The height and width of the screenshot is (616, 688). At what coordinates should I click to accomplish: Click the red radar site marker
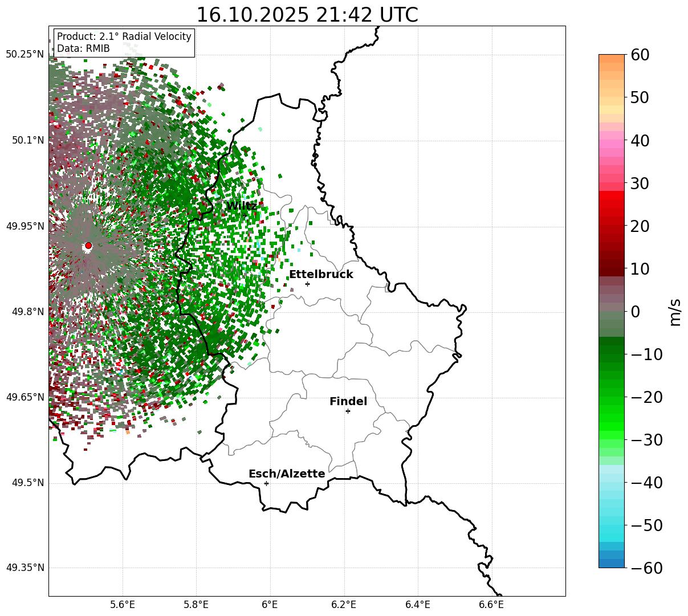(88, 246)
